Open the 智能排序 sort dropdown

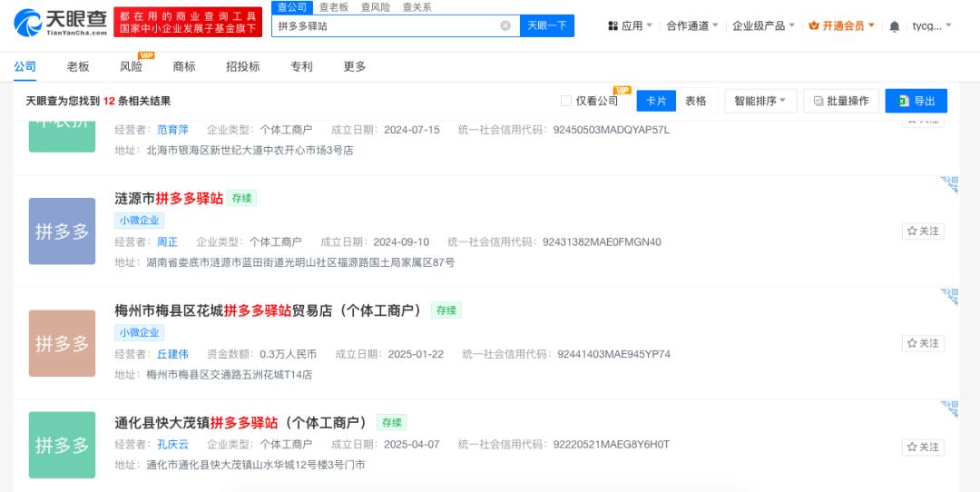click(760, 101)
